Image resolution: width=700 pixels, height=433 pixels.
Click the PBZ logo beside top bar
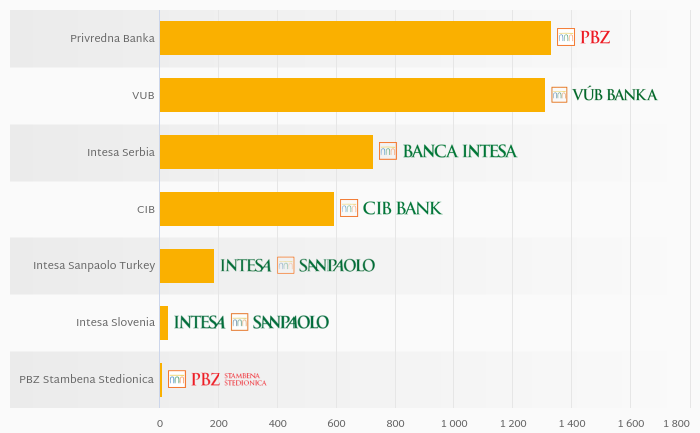(x=583, y=37)
